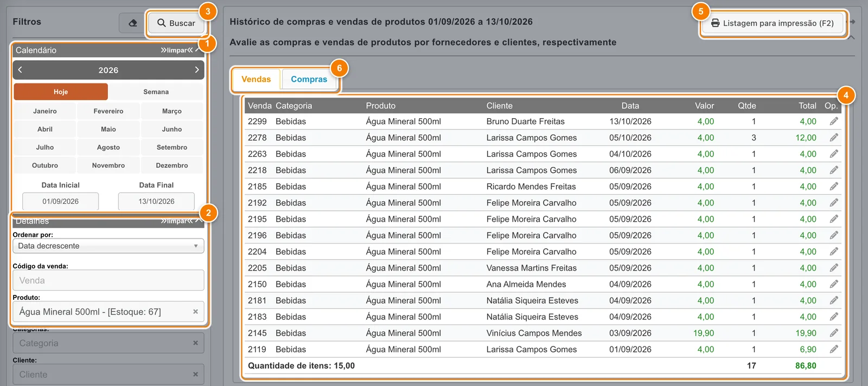Clear the Produto filter with its X
868x386 pixels.
[195, 312]
